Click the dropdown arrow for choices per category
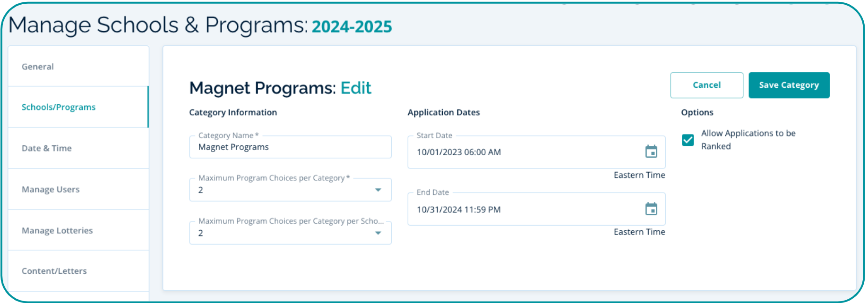Viewport: 868px width, 303px height. click(378, 190)
